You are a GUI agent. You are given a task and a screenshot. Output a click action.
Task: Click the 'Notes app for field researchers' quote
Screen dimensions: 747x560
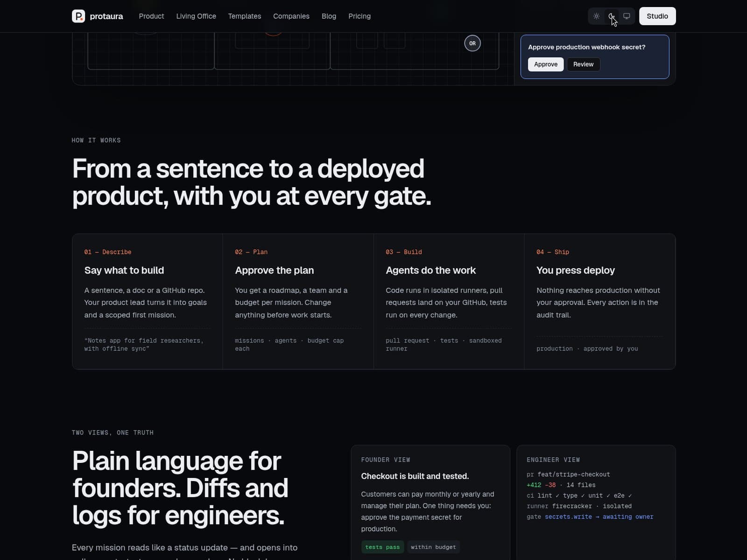click(144, 344)
